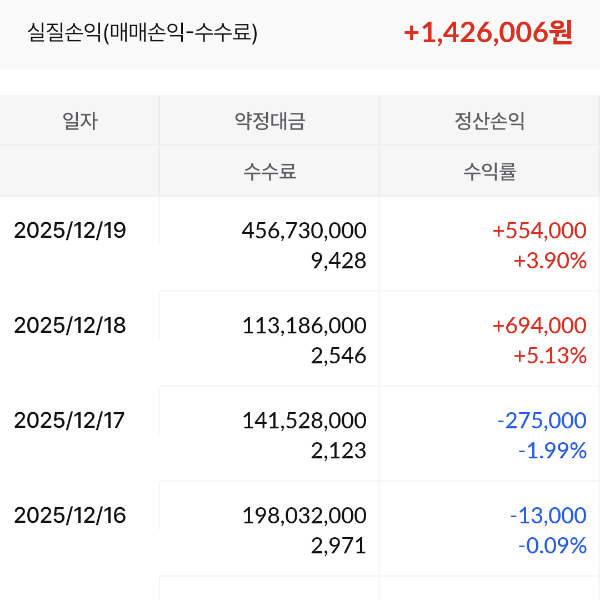
Task: Select the 정산손익 column header
Action: point(489,122)
